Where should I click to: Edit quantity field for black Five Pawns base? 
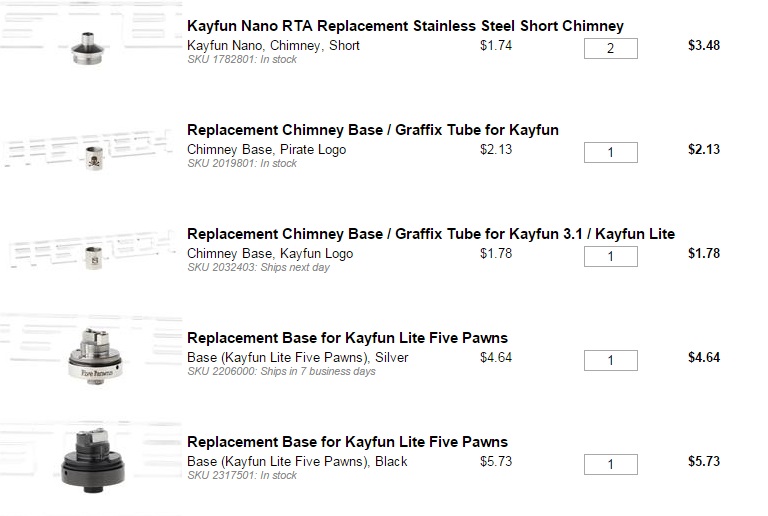tap(611, 464)
